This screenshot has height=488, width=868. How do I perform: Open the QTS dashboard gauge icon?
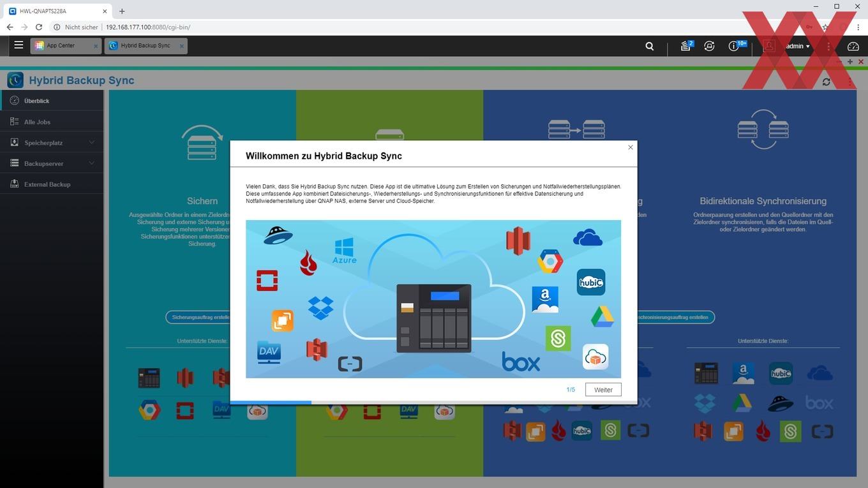[853, 46]
